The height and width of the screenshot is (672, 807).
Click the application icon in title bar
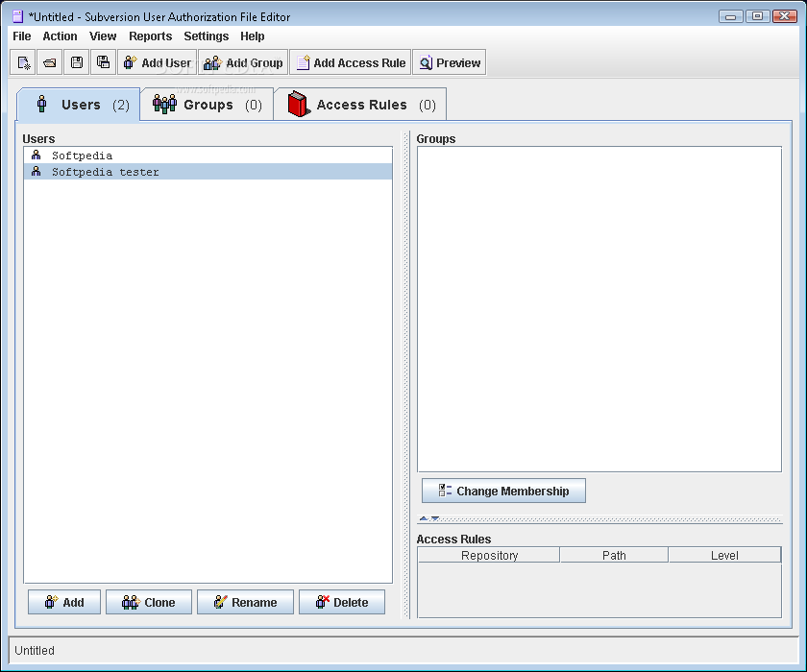(17, 16)
